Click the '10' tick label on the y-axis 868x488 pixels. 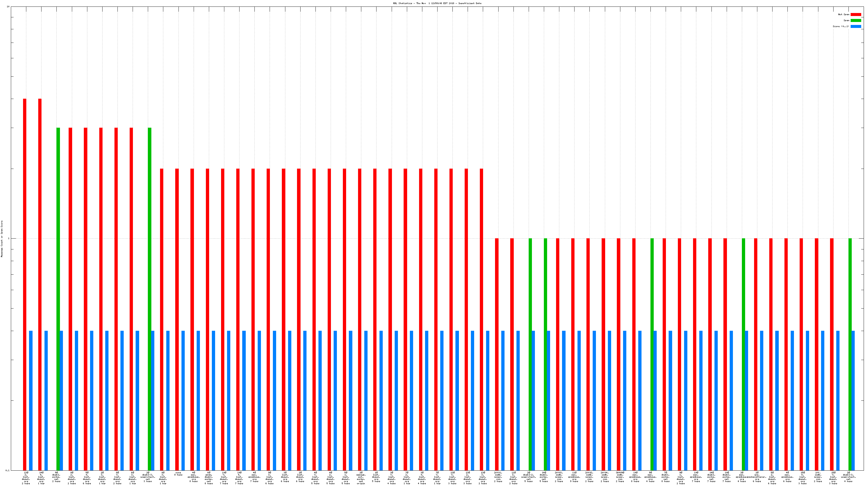pos(8,7)
